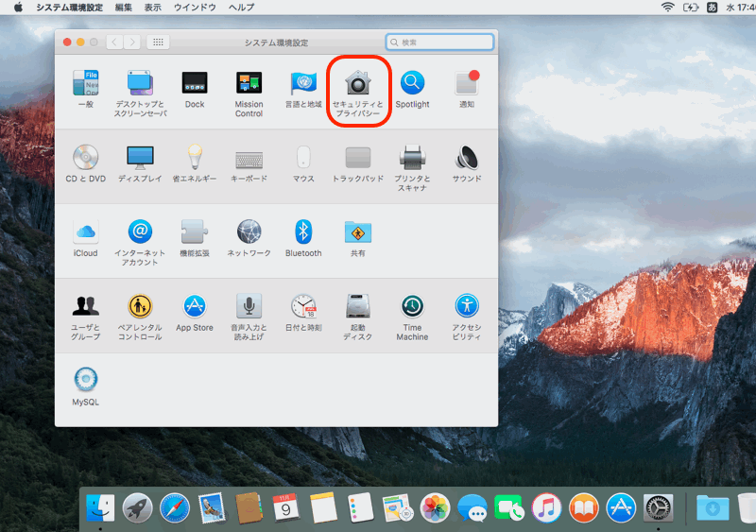Viewport: 756px width, 532px height.
Task: Open the システム環境設定 application menu
Action: click(69, 8)
